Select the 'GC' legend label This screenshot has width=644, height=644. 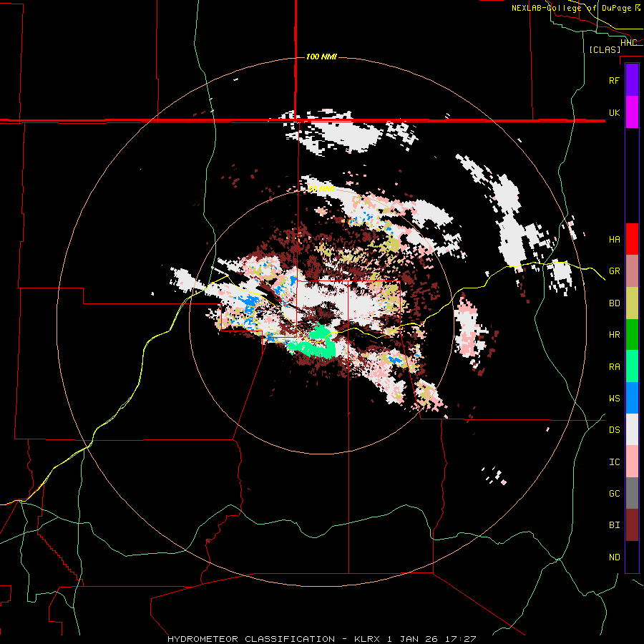pos(614,494)
